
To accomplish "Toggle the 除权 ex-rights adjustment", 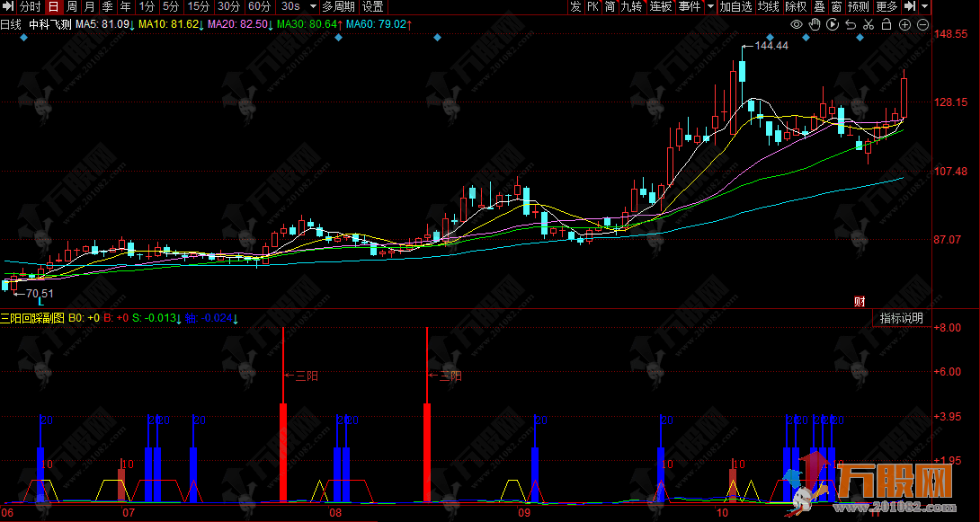I will tap(796, 7).
